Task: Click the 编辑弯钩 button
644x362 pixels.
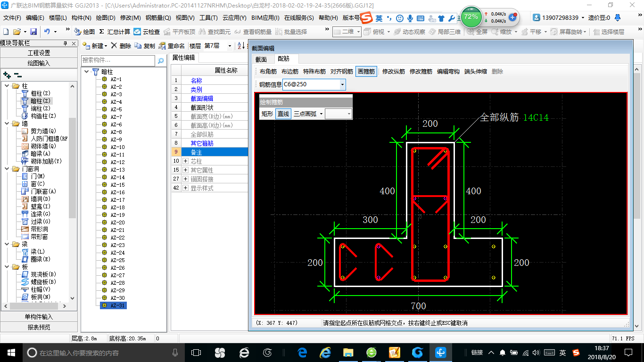Action: 448,72
